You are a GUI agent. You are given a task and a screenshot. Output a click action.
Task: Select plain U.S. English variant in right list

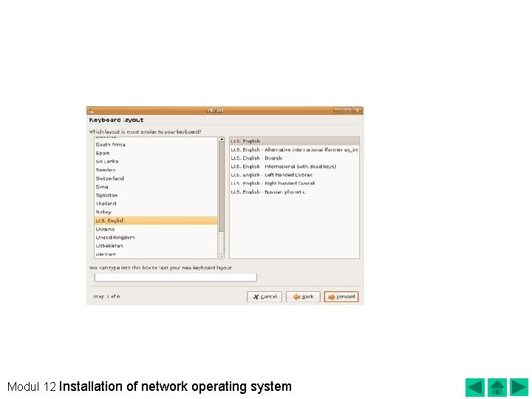tap(294, 141)
